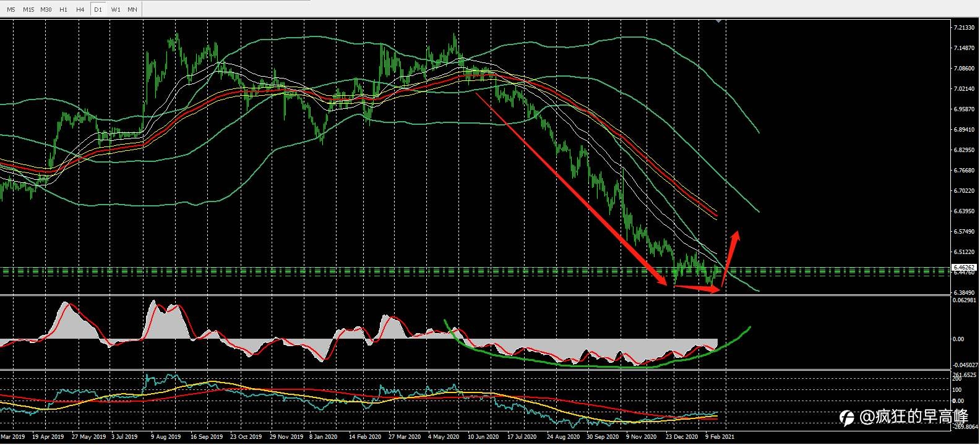Select the H1 hourly timeframe
980x445 pixels.
click(x=63, y=9)
